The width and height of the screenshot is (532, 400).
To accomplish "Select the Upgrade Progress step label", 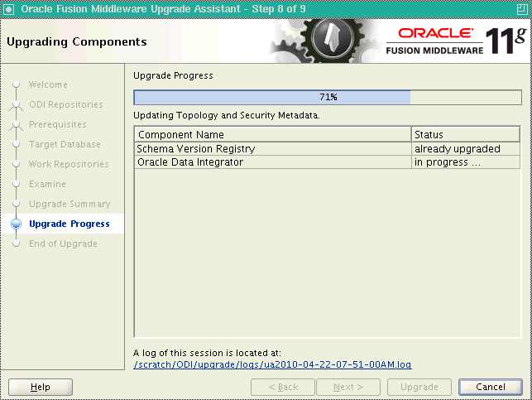I will pos(69,224).
